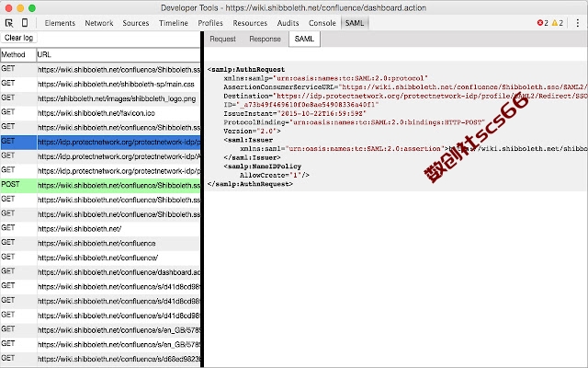Click the Version="2.0" attribute
Image resolution: width=588 pixels, height=368 pixels.
251,131
